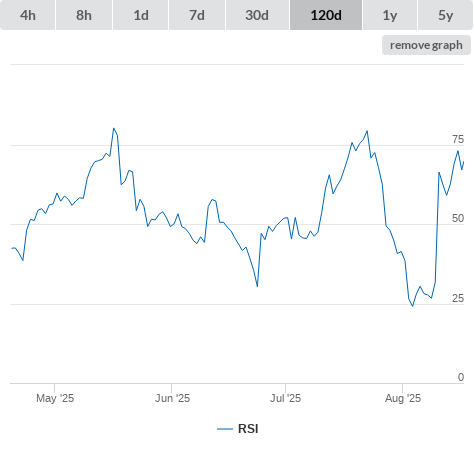This screenshot has width=474, height=455.
Task: Switch to the 8h time range
Action: pyautogui.click(x=84, y=15)
